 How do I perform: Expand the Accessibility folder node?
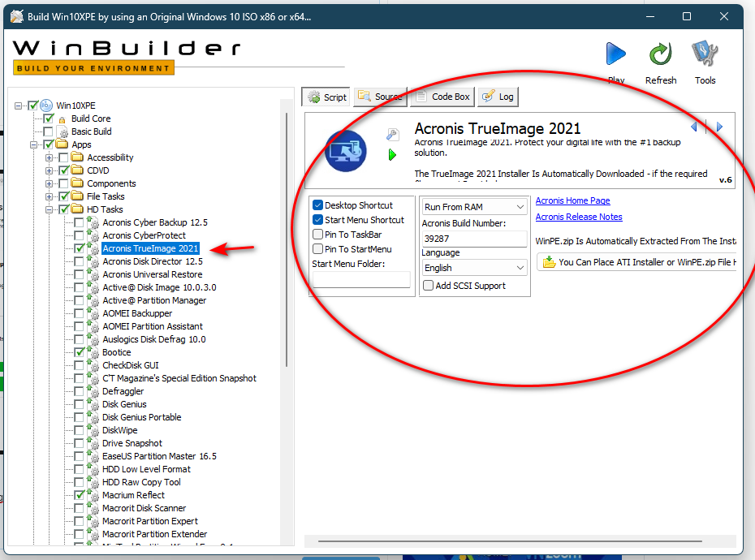click(x=49, y=157)
